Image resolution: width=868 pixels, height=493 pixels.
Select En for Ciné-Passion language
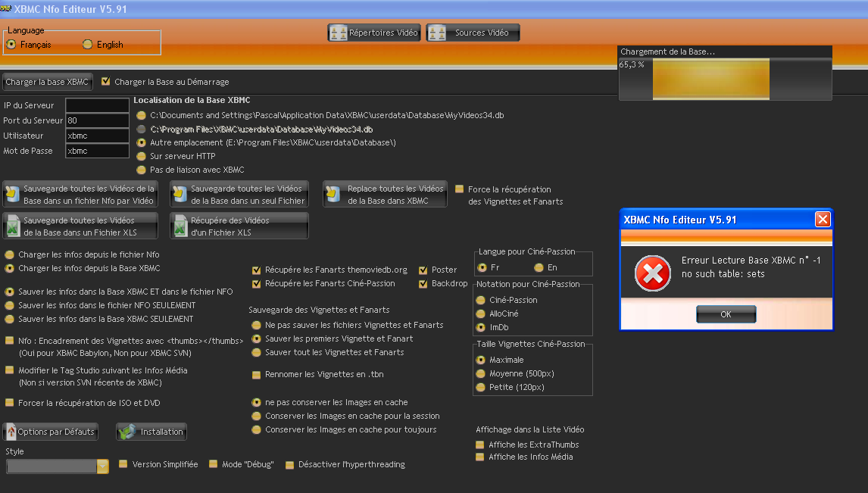[x=539, y=268]
